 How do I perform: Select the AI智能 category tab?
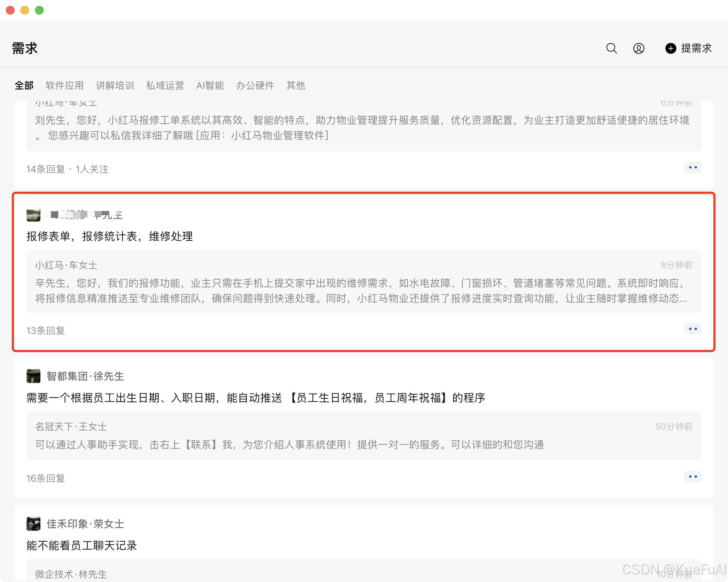(x=210, y=85)
